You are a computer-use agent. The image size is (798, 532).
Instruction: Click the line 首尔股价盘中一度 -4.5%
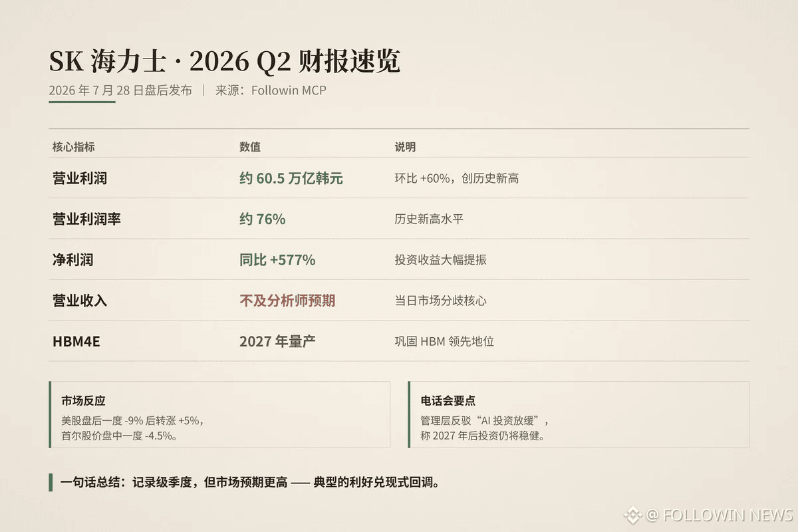click(119, 436)
